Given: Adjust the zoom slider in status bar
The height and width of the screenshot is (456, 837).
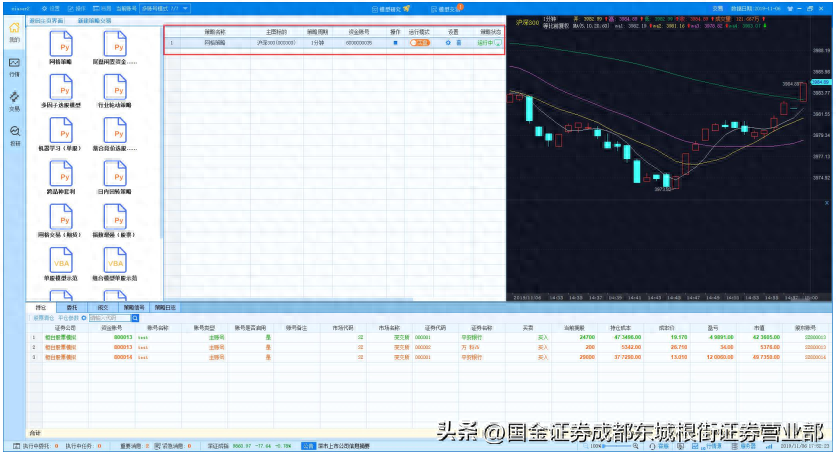Looking at the screenshot, I should click(x=617, y=446).
